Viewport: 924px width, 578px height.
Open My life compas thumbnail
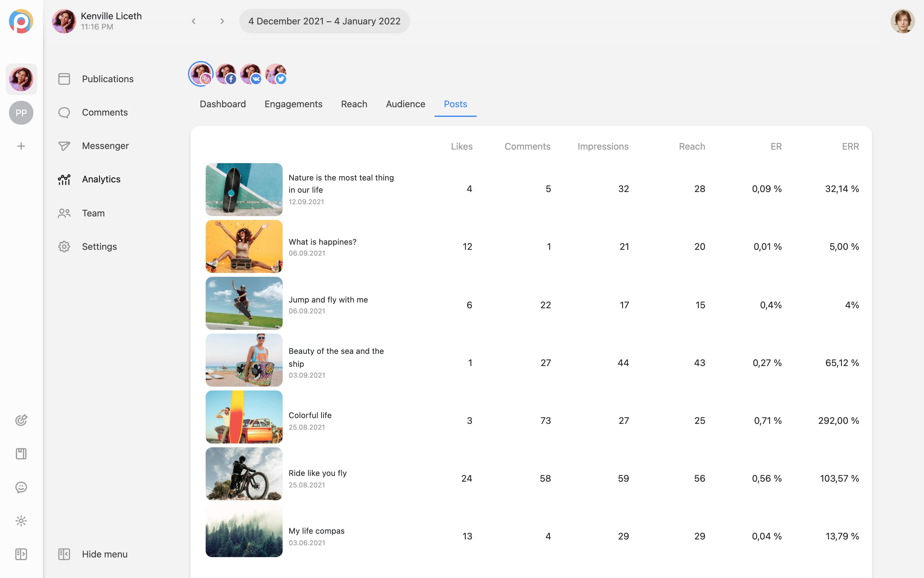pyautogui.click(x=244, y=530)
